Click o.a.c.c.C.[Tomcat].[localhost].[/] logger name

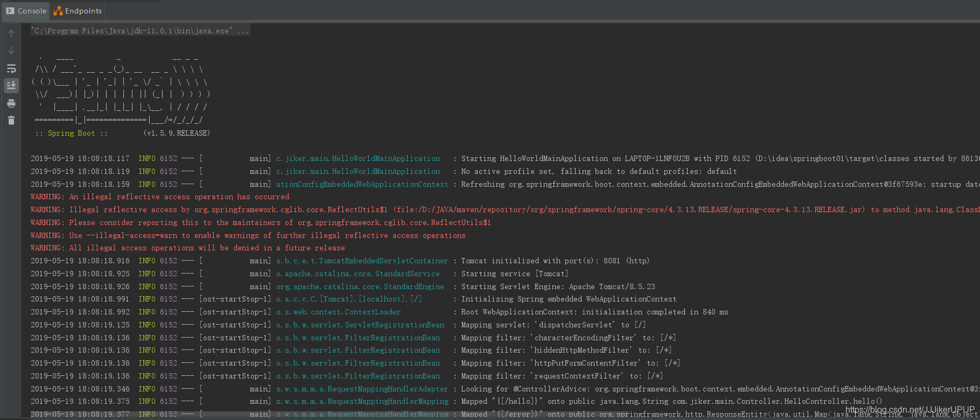(x=349, y=299)
